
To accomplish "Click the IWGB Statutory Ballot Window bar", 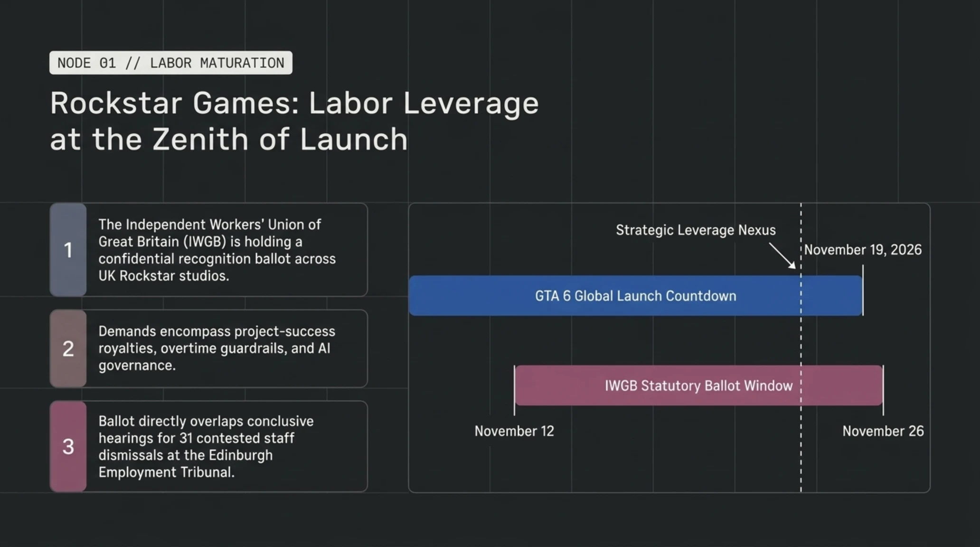I will pos(699,386).
